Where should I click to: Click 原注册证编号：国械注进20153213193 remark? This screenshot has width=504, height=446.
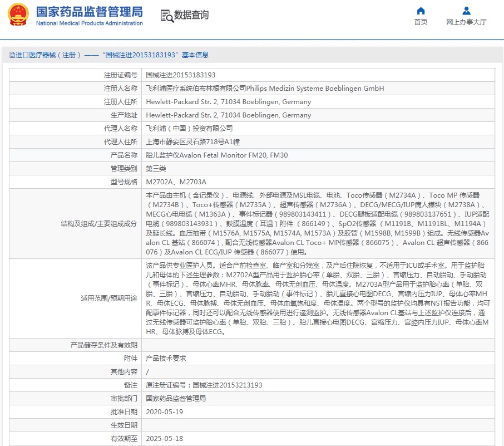tap(204, 385)
